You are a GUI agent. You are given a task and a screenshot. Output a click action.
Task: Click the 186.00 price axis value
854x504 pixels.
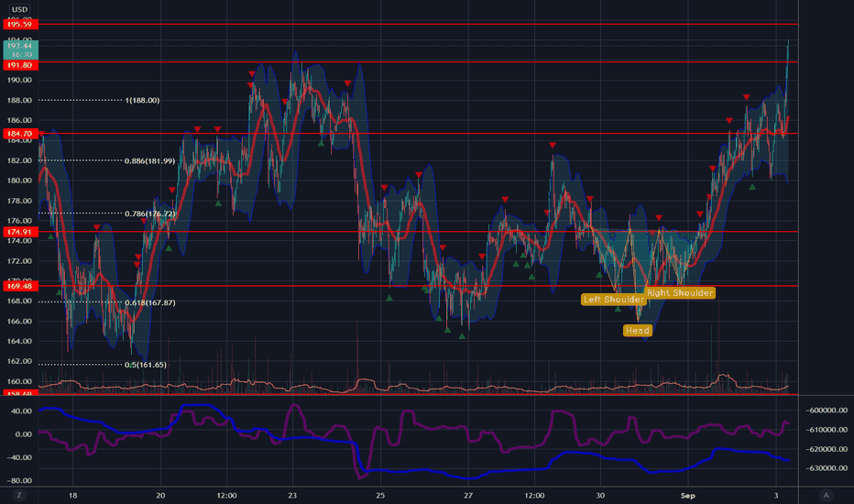point(19,120)
